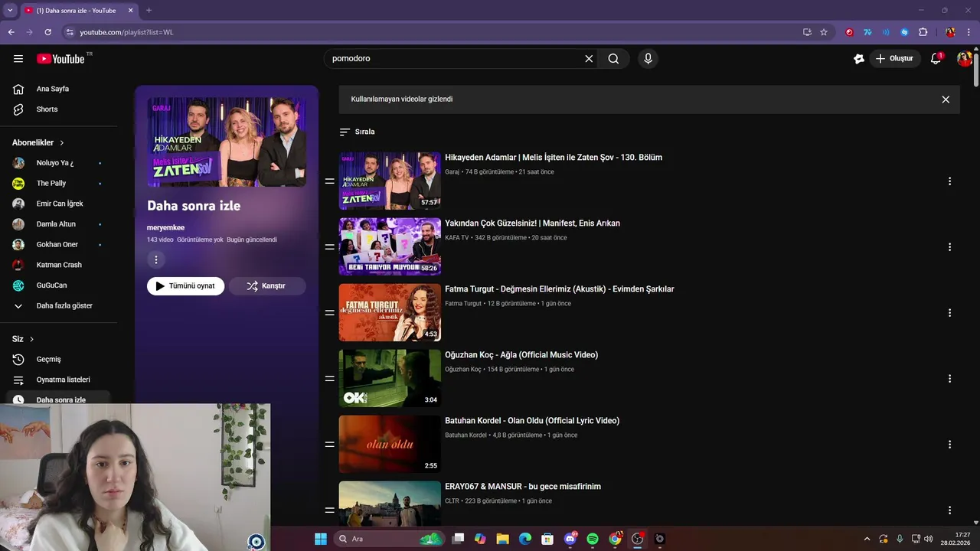Click the search magnifier button
The width and height of the screenshot is (980, 551).
tap(613, 59)
